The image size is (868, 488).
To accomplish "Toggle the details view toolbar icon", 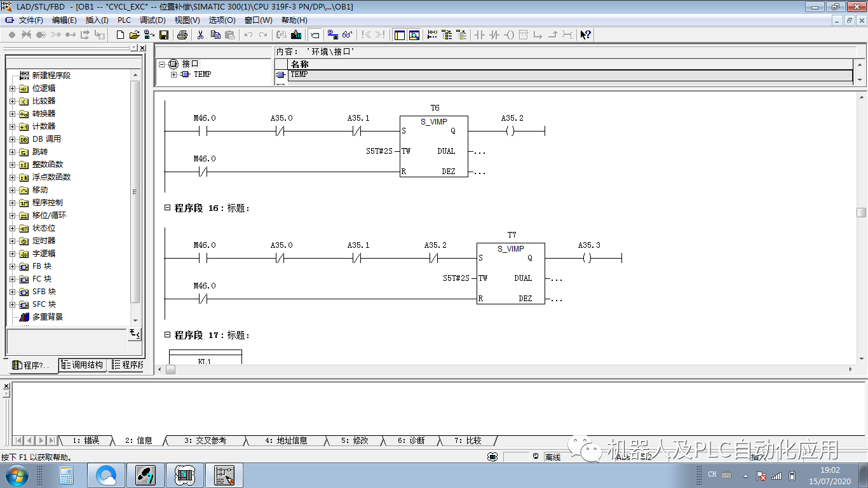I will [414, 35].
